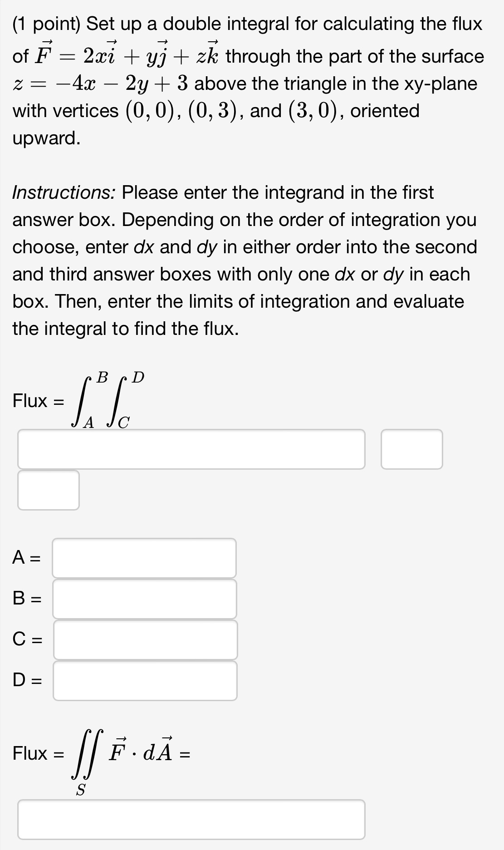This screenshot has width=504, height=850.
Task: Focus the small dx box next to integrand
Action: 411,448
